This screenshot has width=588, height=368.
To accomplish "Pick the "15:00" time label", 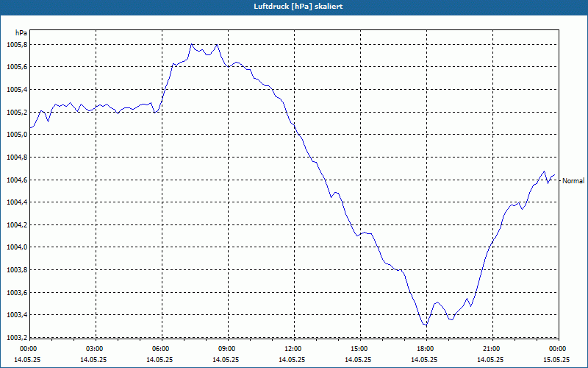I will (x=358, y=349).
